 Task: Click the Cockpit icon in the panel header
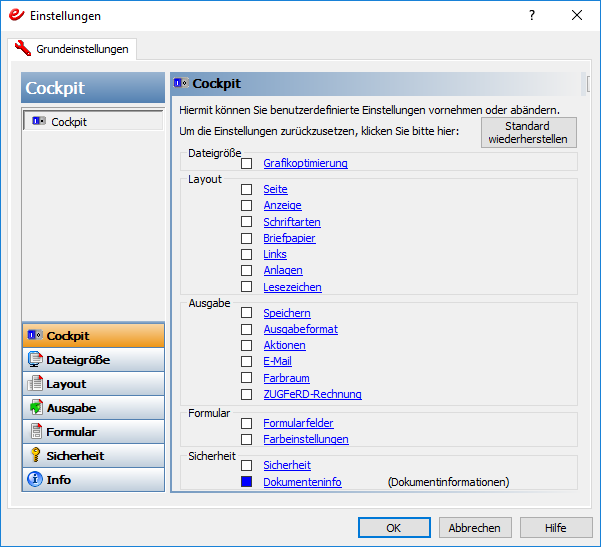pyautogui.click(x=181, y=82)
